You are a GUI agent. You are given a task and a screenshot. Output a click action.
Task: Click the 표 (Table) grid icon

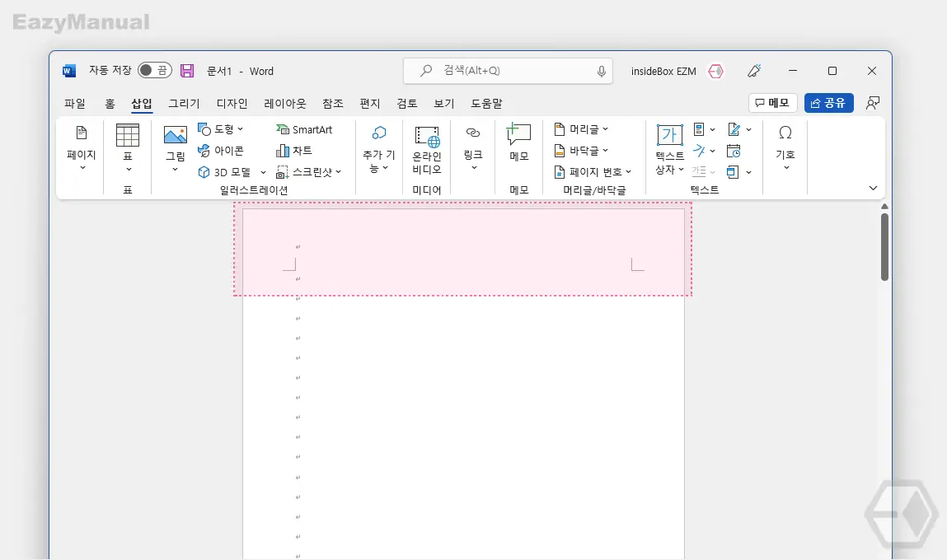[x=128, y=136]
